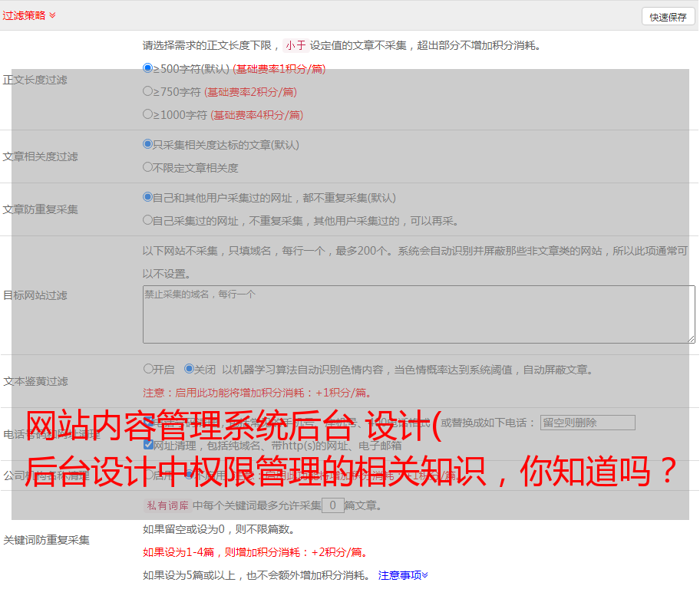700x589 pixels.
Task: Choose 不限定文章相关度 option
Action: pyautogui.click(x=148, y=167)
